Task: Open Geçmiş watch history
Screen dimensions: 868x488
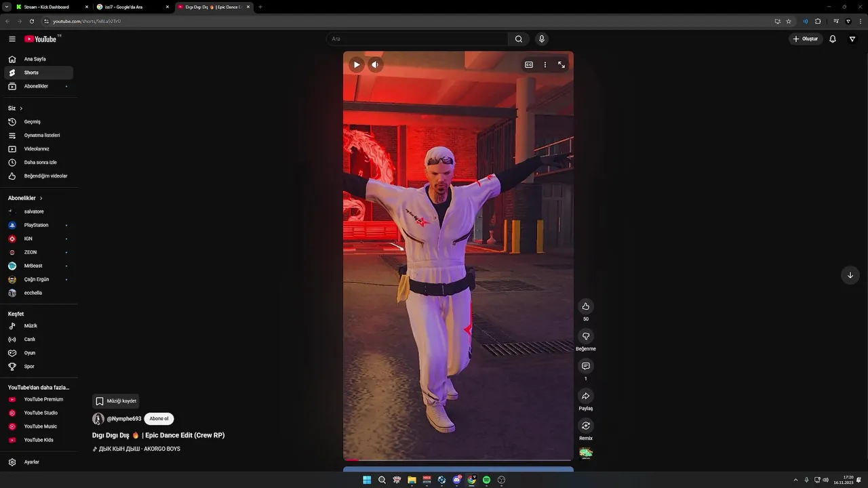Action: (39, 122)
